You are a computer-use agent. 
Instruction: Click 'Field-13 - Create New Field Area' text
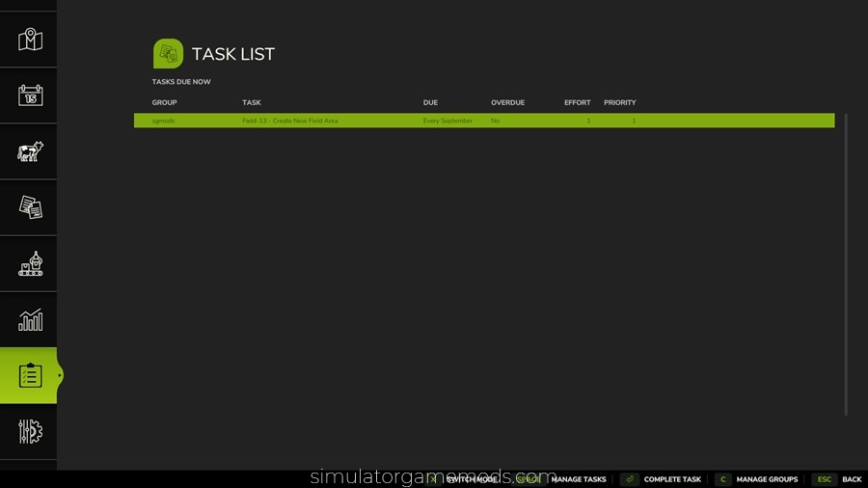pos(290,121)
